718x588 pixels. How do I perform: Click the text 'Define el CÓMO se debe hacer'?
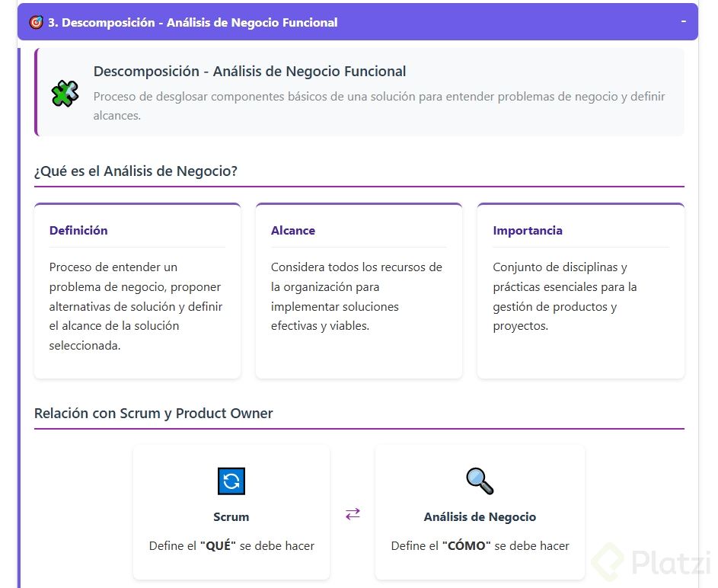pos(480,546)
